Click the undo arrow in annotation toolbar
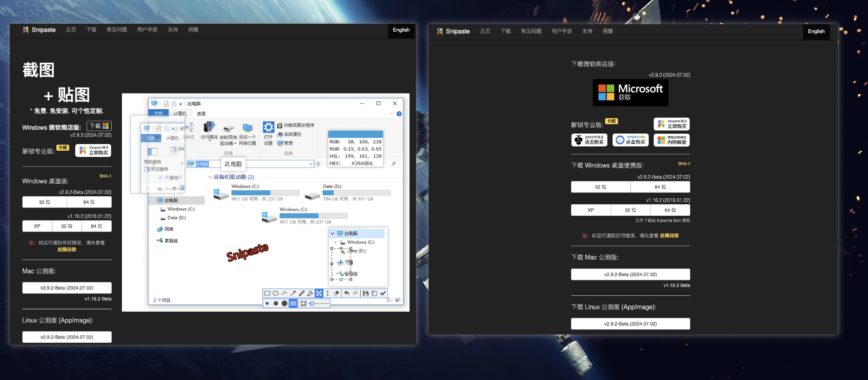The width and height of the screenshot is (868, 380). pos(347,293)
